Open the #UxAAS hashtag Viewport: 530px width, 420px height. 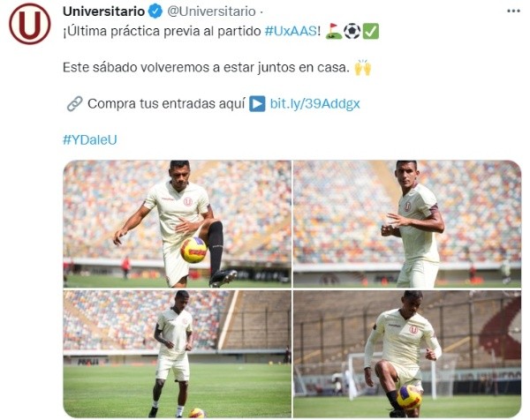[291, 31]
